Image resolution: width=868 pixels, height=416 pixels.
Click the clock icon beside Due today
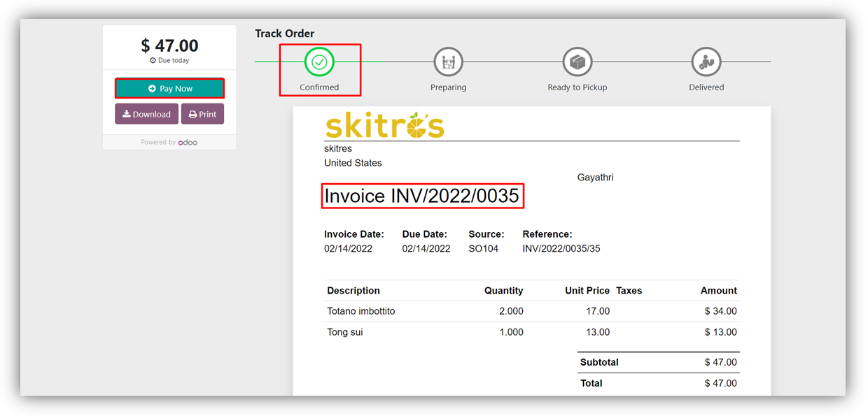pos(153,61)
